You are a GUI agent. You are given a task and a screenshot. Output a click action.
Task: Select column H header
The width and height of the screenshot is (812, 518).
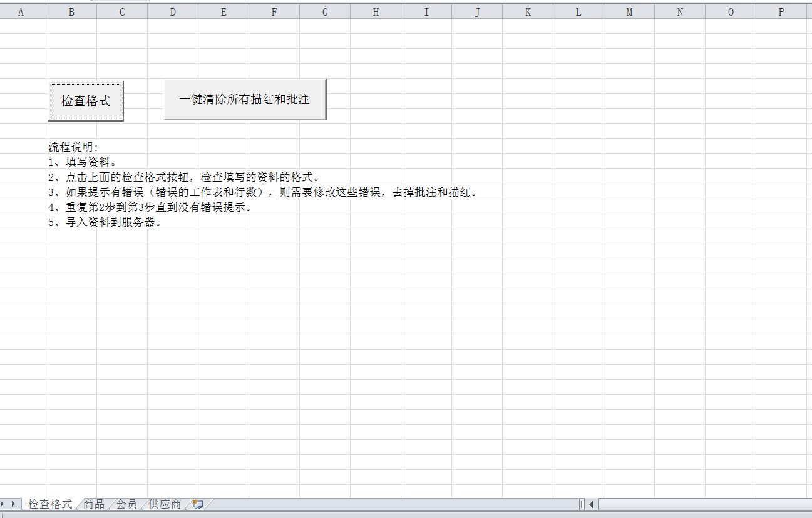tap(375, 11)
